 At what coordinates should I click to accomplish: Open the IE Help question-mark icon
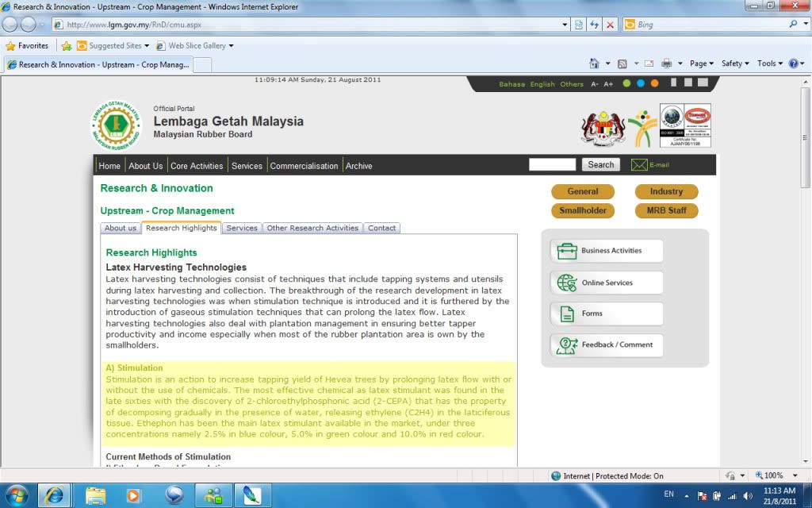pyautogui.click(x=793, y=63)
